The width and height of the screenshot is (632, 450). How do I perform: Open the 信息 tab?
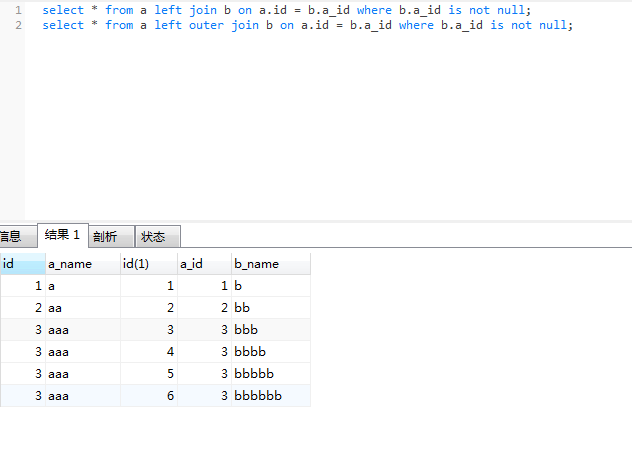click(x=18, y=236)
